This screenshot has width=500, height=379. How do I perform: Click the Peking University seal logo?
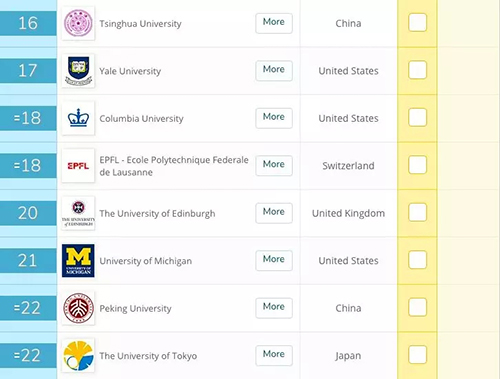pyautogui.click(x=78, y=308)
